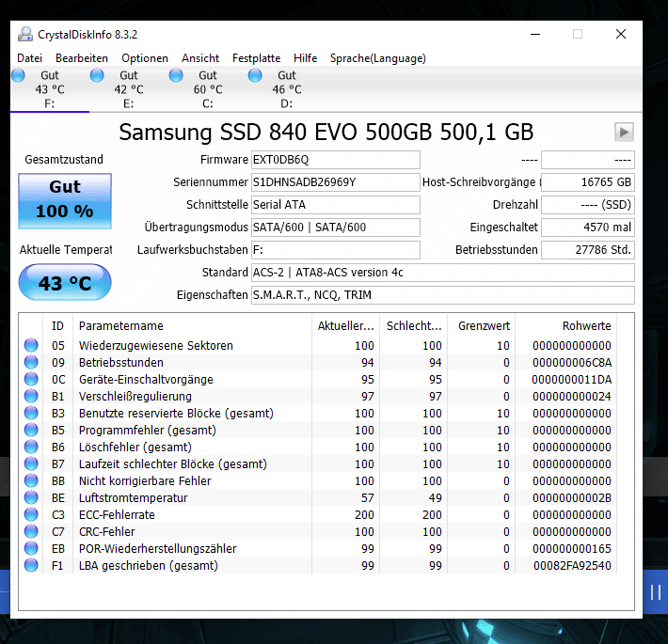Screen dimensions: 668x644
Task: Click the ID column header
Action: [x=57, y=326]
